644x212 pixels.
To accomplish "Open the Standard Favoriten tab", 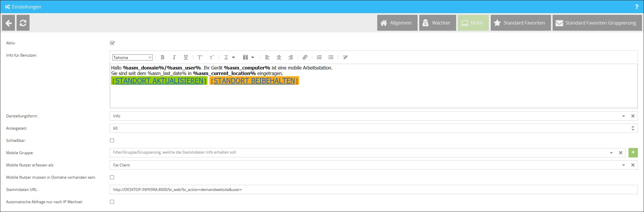I will pyautogui.click(x=521, y=23).
